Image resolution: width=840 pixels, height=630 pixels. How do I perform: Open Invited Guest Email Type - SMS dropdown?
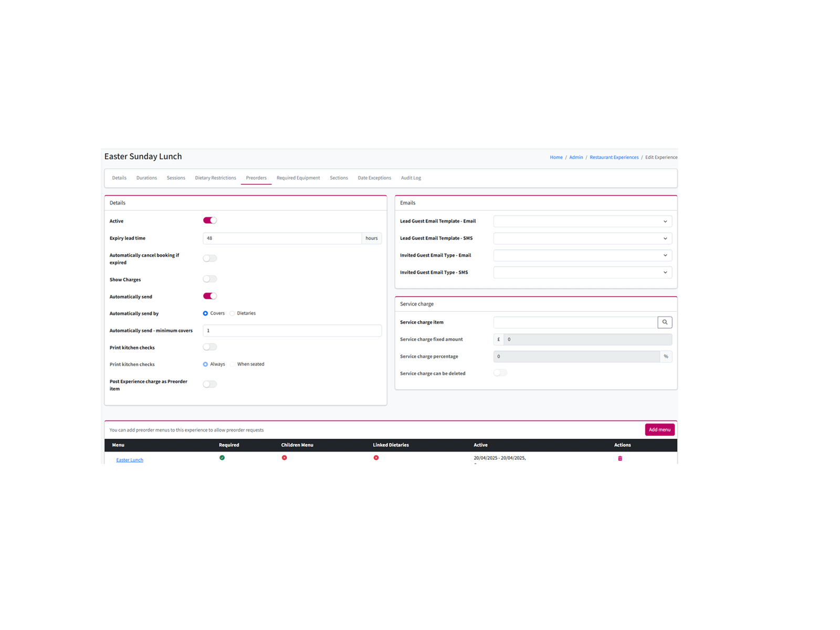click(582, 272)
